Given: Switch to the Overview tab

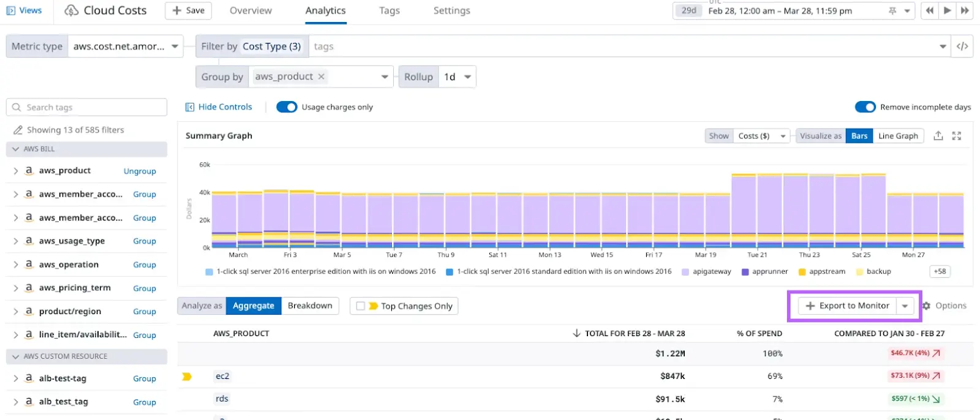Looking at the screenshot, I should tap(251, 10).
